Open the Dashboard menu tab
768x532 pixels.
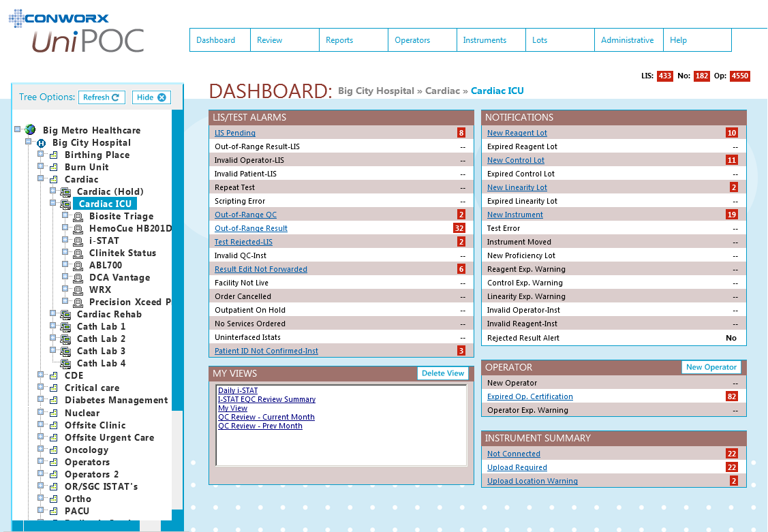pos(220,40)
